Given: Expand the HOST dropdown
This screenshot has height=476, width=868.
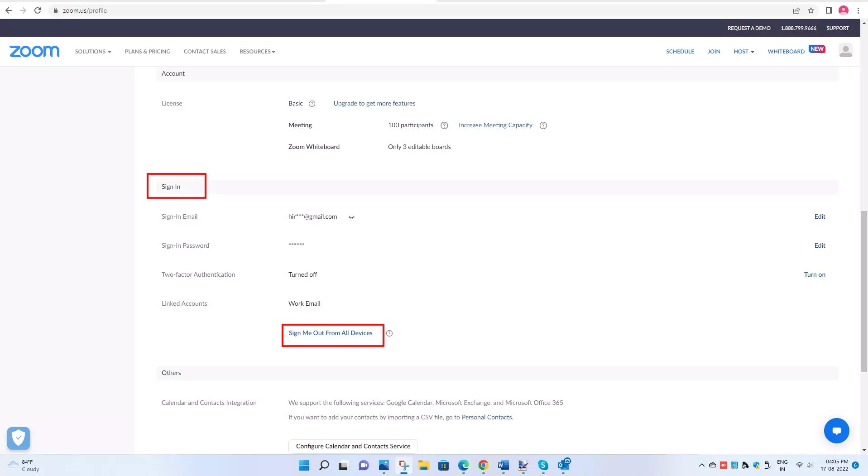Looking at the screenshot, I should (743, 51).
